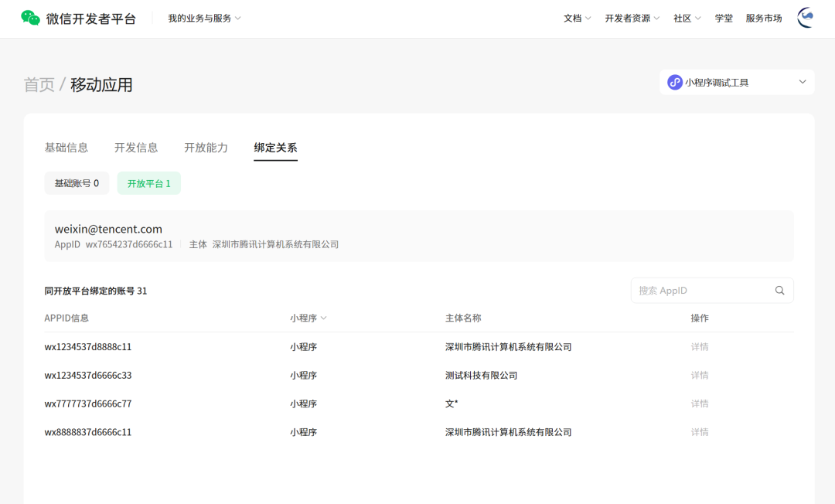Select the 开放平台 1 filter
The image size is (835, 504).
[x=149, y=183]
